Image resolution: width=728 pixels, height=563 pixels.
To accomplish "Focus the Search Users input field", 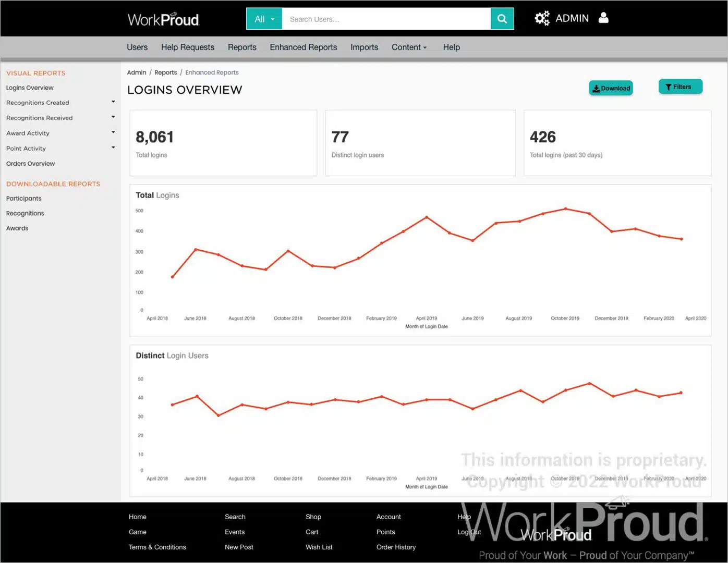I will [386, 19].
